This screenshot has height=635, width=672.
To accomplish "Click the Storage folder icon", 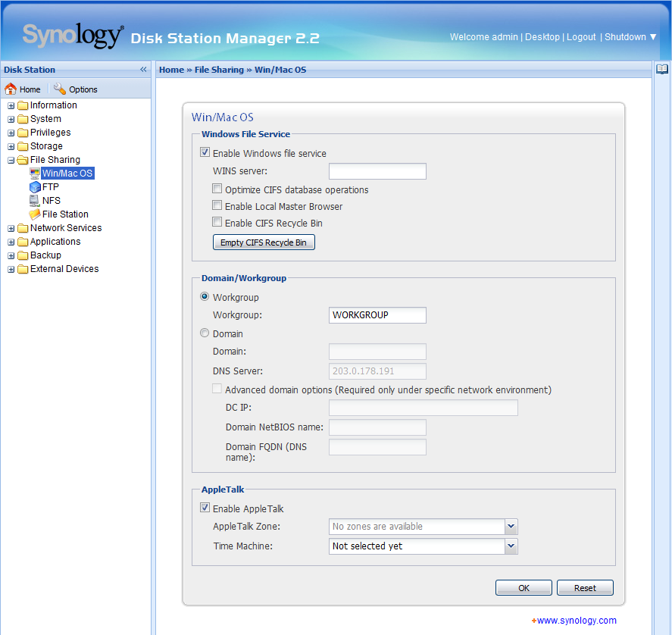I will point(23,147).
